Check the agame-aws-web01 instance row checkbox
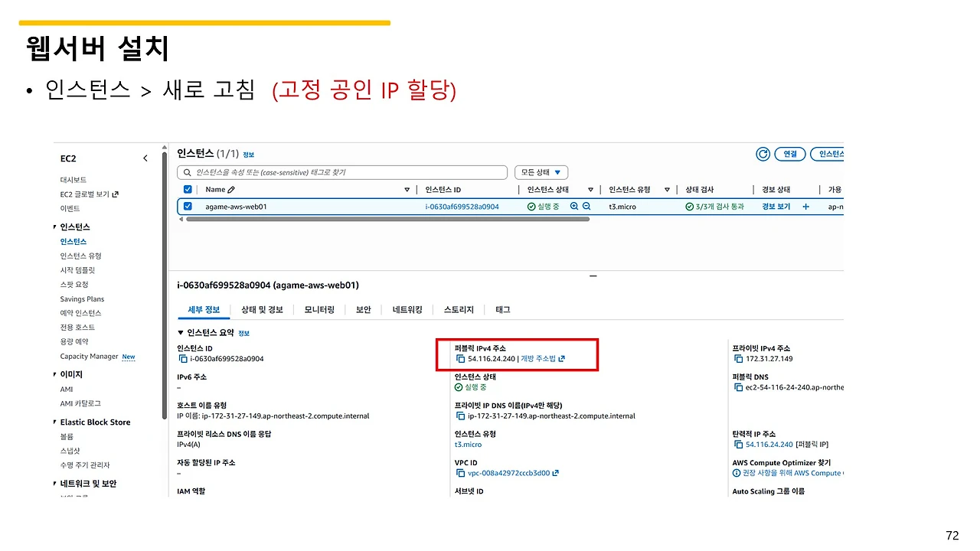Viewport: 980px width, 551px height. tap(188, 206)
